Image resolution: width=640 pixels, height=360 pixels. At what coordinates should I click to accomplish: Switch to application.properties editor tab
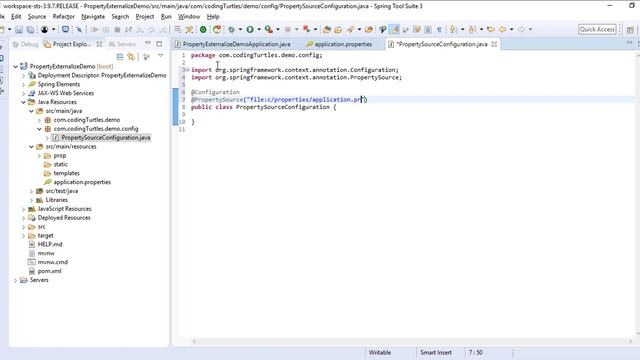click(339, 44)
